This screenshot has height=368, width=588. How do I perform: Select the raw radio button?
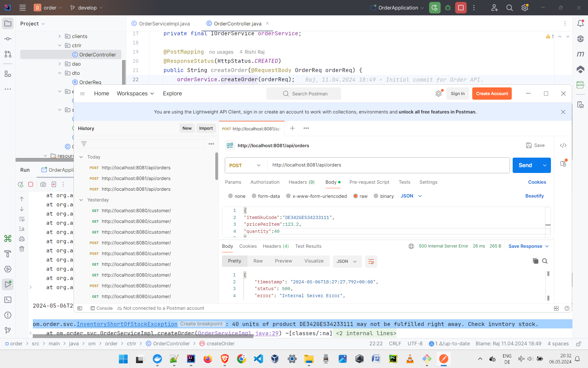(x=355, y=195)
